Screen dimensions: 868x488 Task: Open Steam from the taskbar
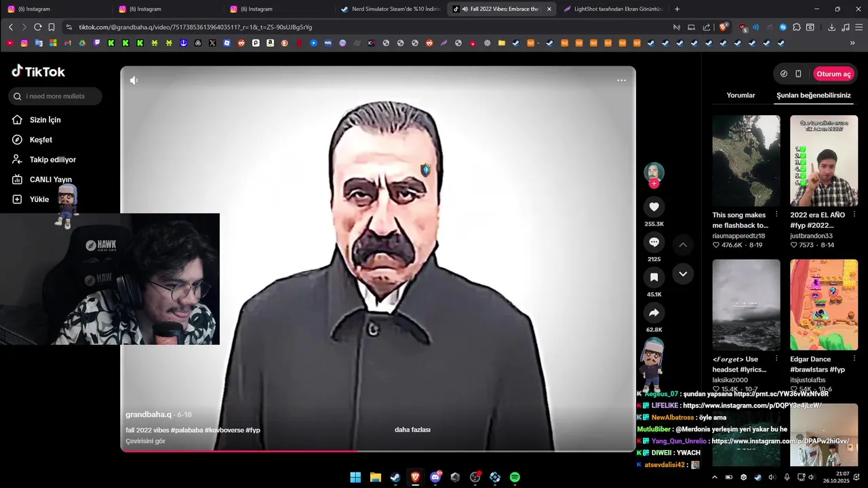tap(395, 477)
